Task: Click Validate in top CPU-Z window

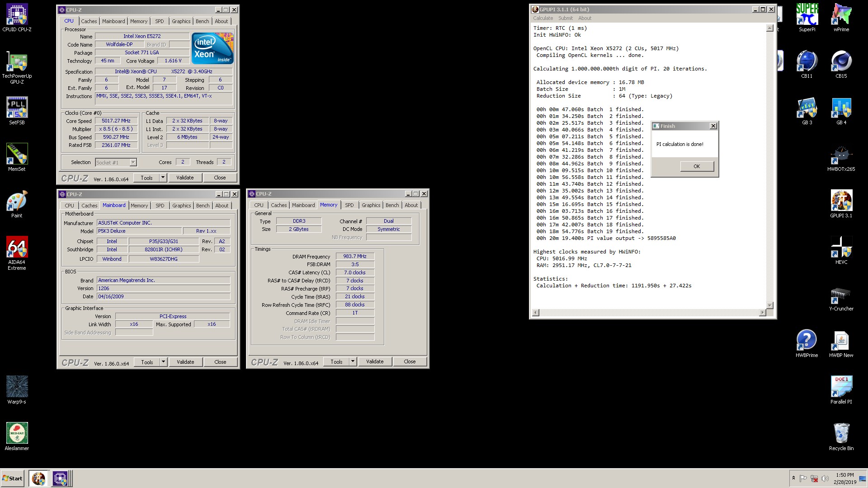Action: coord(185,178)
